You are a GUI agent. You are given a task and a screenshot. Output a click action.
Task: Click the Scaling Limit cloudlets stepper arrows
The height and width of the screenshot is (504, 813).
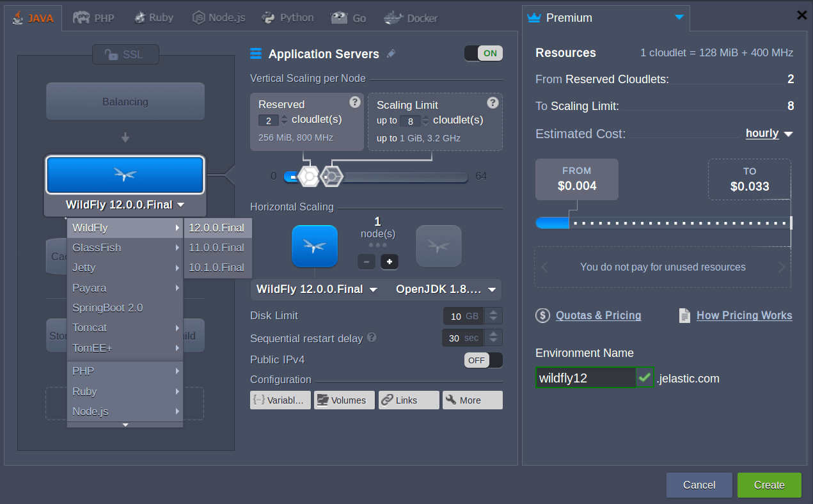coord(426,121)
